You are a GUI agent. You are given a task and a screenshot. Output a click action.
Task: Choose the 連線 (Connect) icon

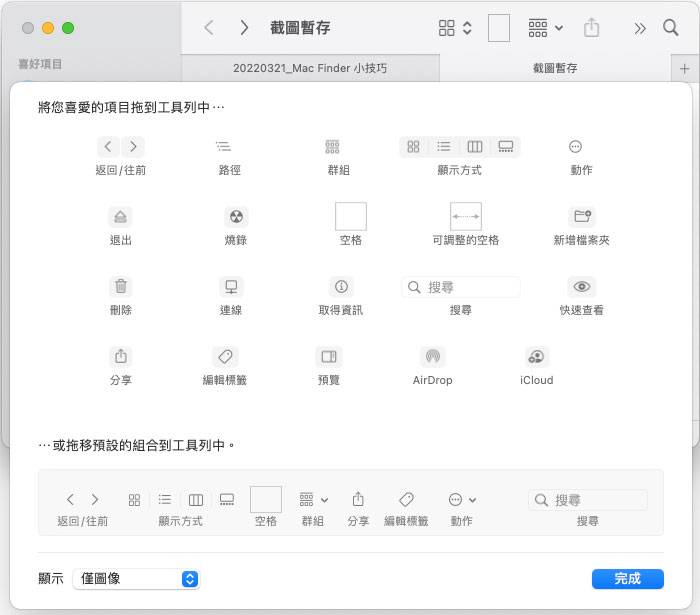point(231,286)
